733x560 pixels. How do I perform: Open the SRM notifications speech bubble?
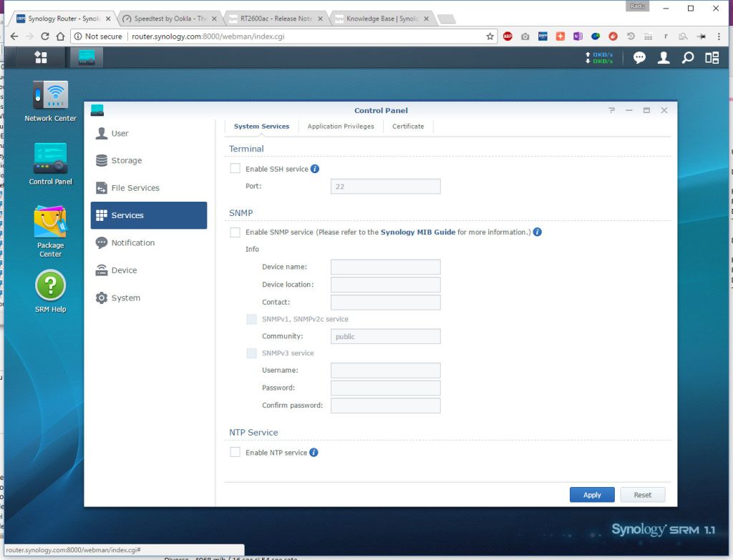point(639,57)
